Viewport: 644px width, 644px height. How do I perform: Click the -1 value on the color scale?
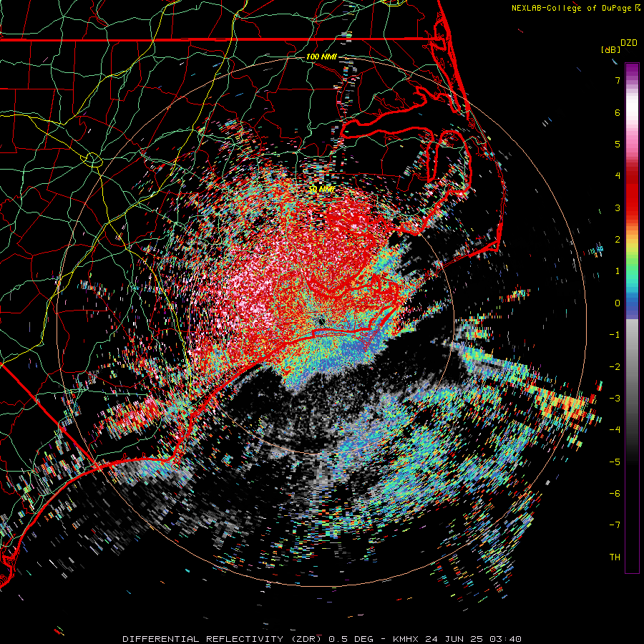(x=615, y=335)
